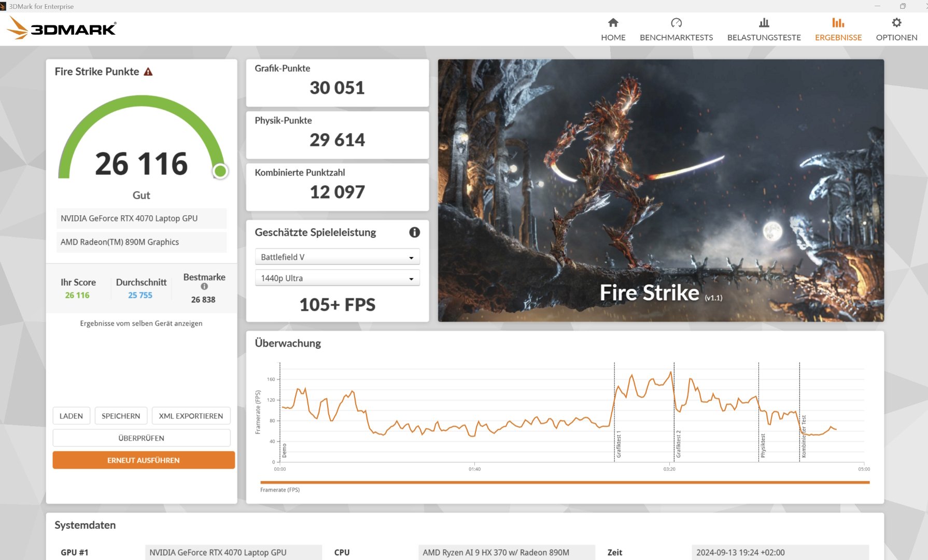The image size is (928, 560).
Task: Click the orange Ergebnisse results icon
Action: click(x=838, y=23)
